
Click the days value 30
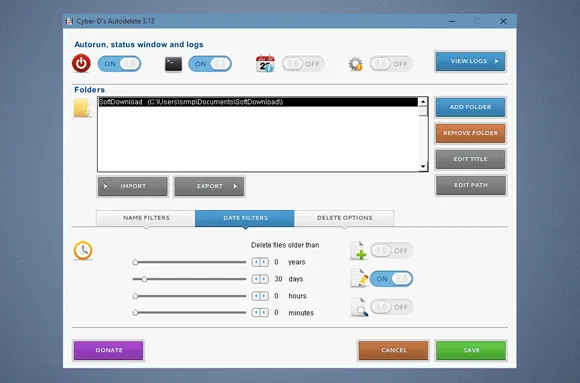[278, 279]
